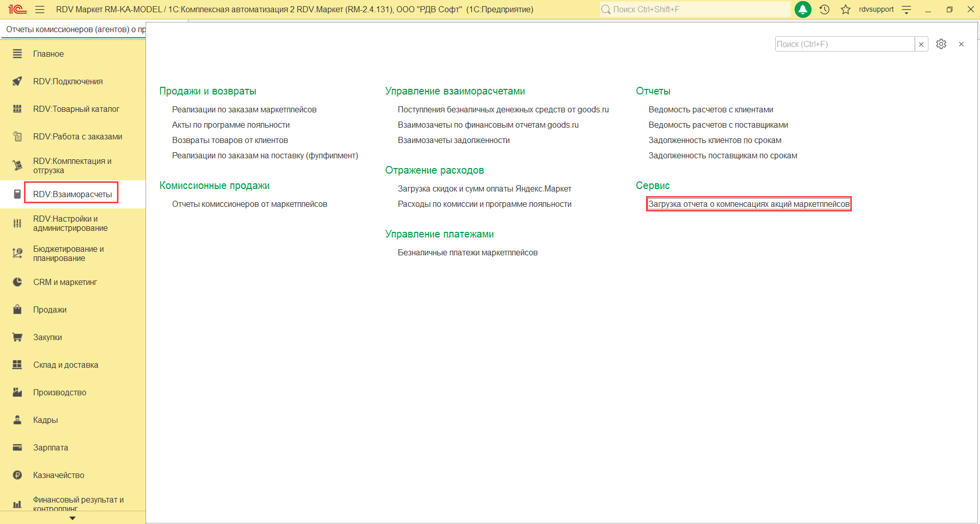Click Казначейство ruble coin icon

(x=17, y=475)
